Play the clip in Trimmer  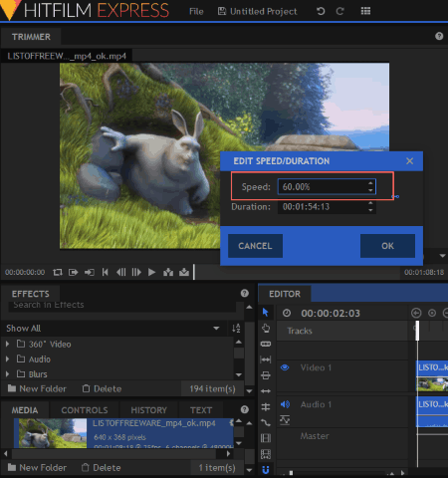tap(151, 273)
